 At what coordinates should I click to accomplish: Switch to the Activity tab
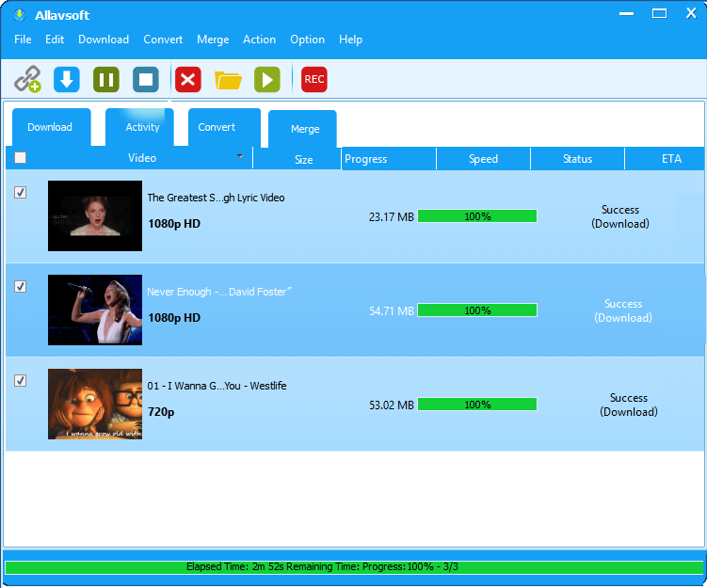pos(140,127)
